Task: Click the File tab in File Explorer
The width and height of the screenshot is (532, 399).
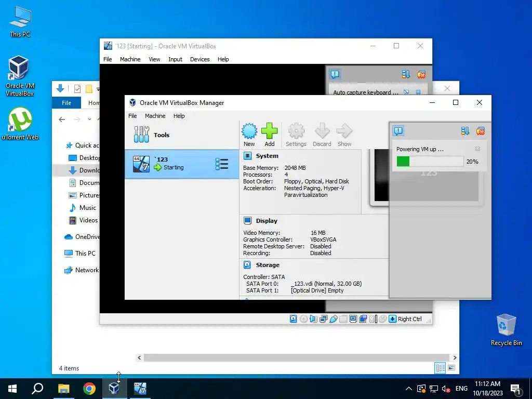Action: click(x=66, y=103)
